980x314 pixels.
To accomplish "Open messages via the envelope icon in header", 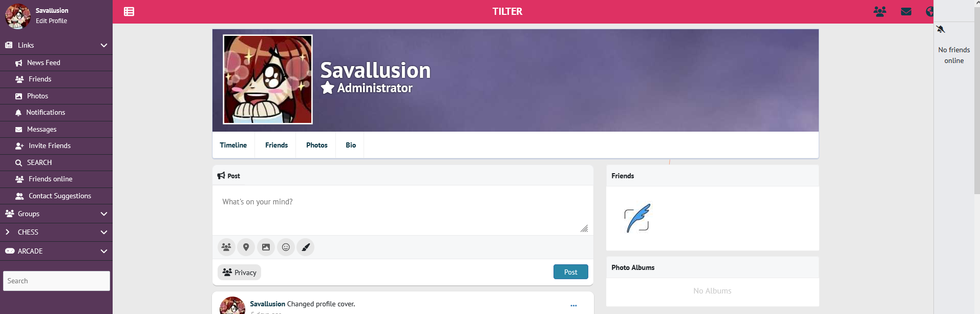I will (x=906, y=12).
